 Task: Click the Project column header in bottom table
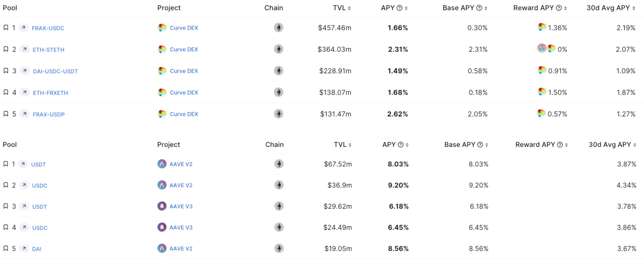coord(168,145)
